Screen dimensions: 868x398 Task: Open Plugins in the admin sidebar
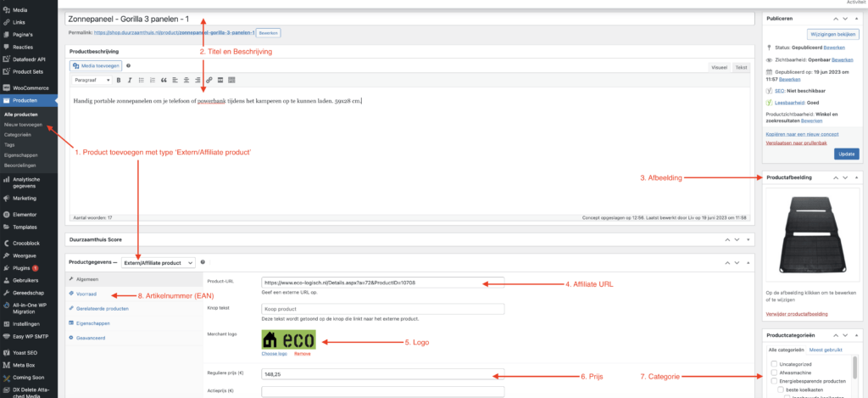(x=21, y=267)
